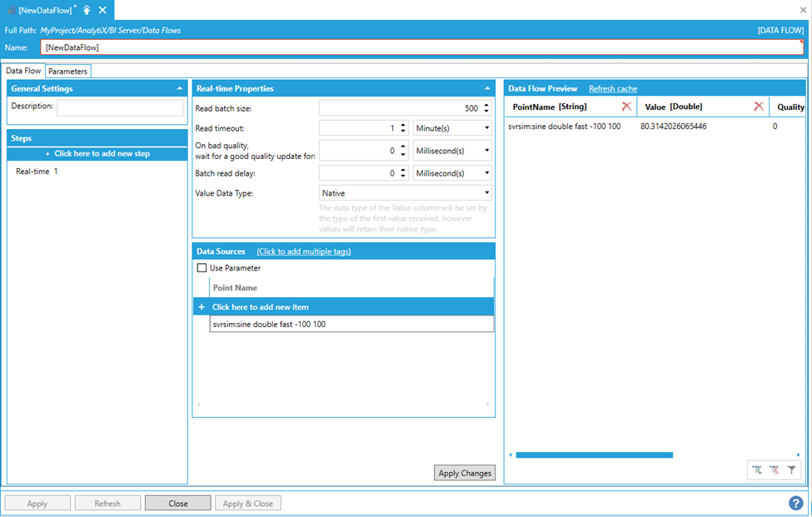Image resolution: width=812 pixels, height=517 pixels.
Task: Enable the Use Parameter checkbox
Action: (202, 268)
